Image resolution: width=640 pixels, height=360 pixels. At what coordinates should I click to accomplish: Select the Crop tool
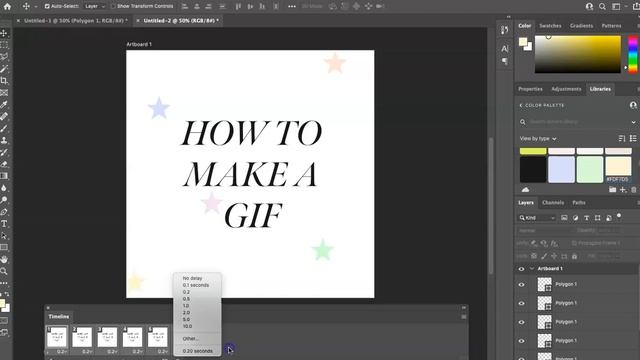4,80
